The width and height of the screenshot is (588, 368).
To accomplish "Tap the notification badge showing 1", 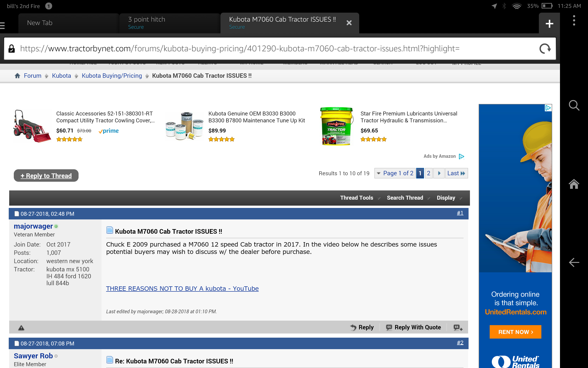I will pos(49,6).
